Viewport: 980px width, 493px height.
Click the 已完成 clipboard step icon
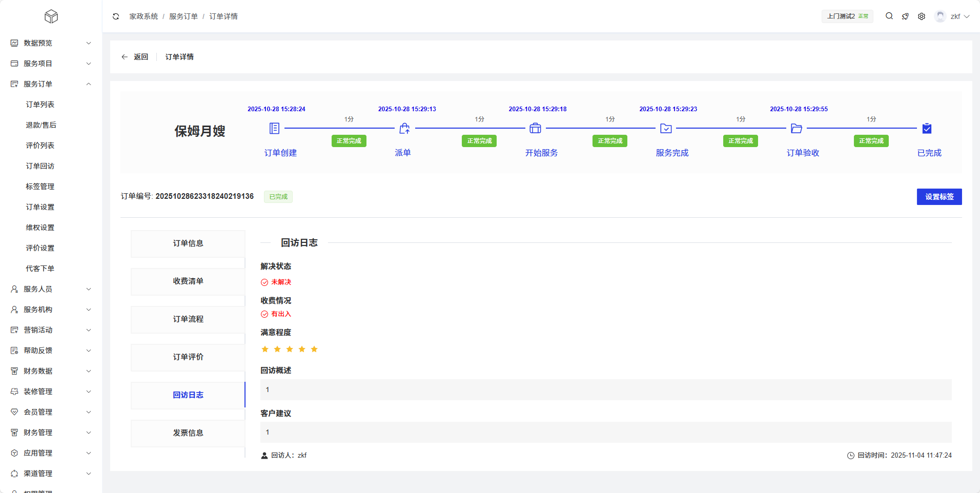pyautogui.click(x=927, y=128)
